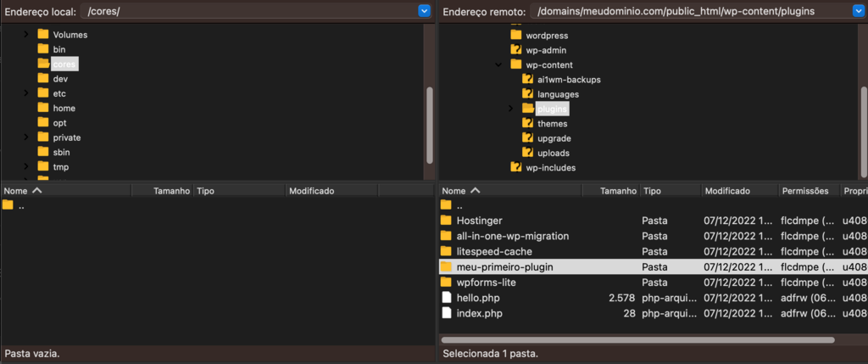Click the all-in-one-wp-migration folder icon

(x=446, y=236)
